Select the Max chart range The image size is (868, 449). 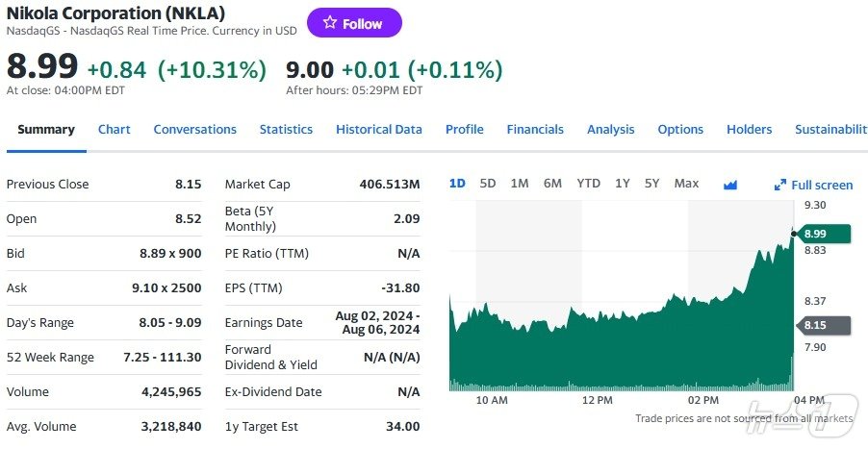[686, 184]
